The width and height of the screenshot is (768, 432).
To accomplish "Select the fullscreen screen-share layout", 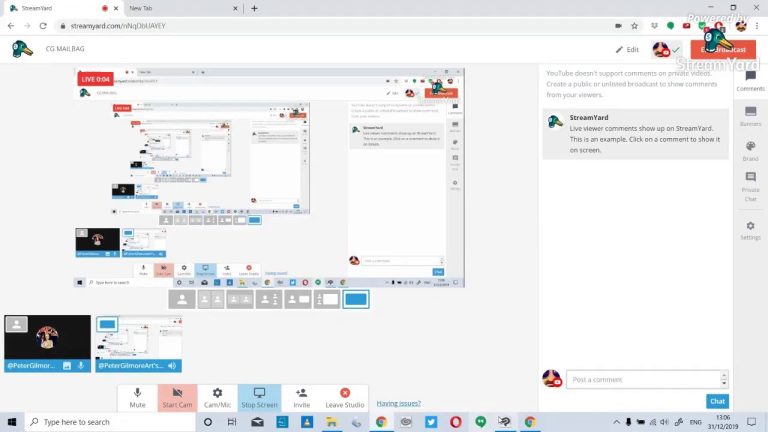I will (356, 299).
